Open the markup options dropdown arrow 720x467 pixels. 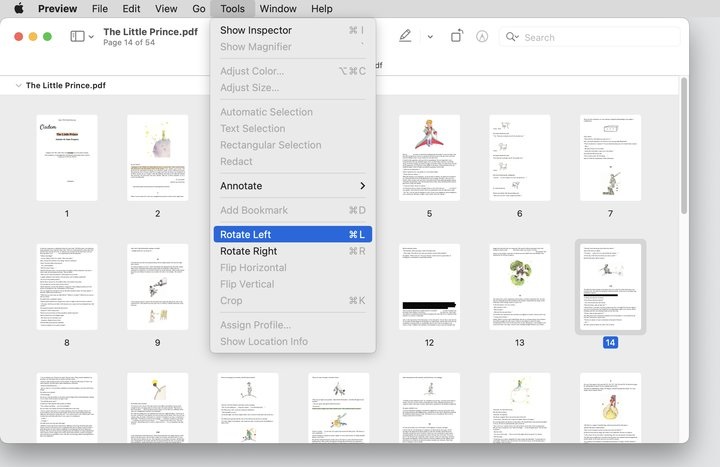pos(430,37)
